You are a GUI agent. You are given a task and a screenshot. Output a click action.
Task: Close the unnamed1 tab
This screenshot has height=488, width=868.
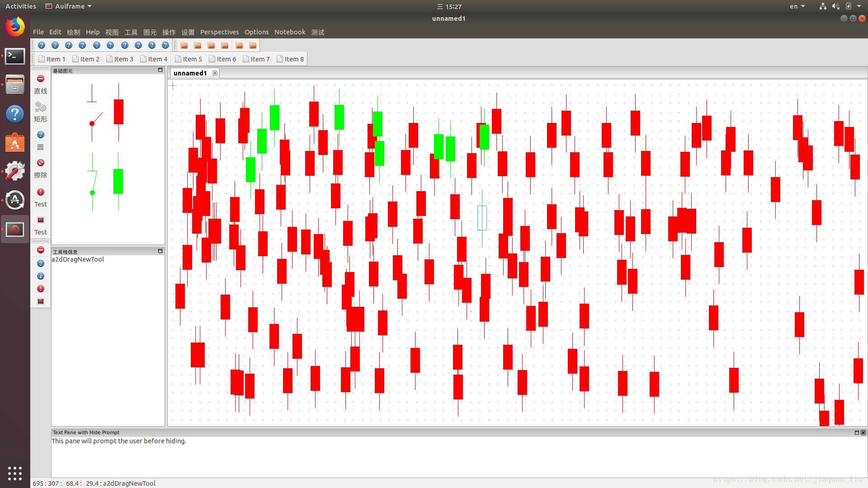(215, 73)
